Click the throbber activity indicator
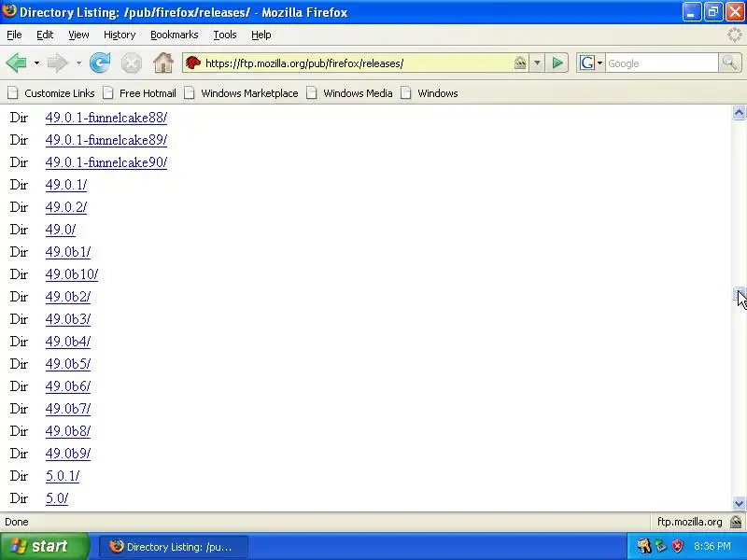This screenshot has height=560, width=747. coord(735,35)
